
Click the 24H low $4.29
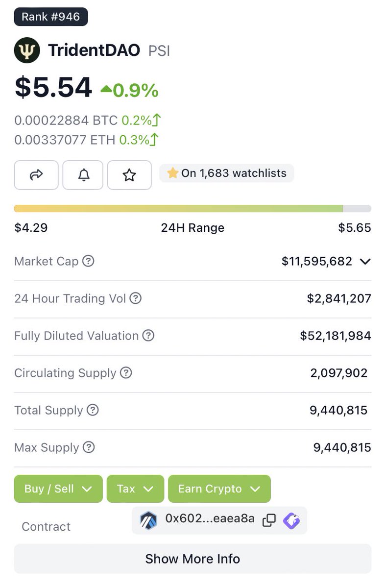tap(31, 228)
